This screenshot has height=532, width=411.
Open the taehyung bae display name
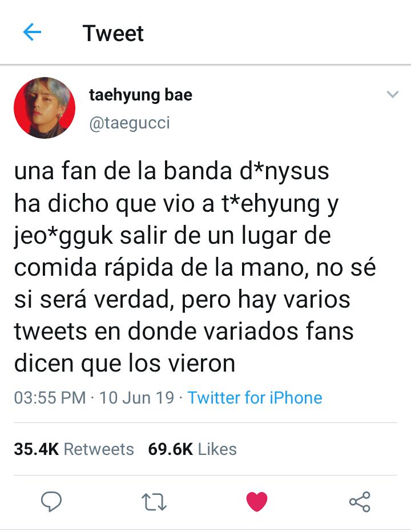[x=140, y=95]
